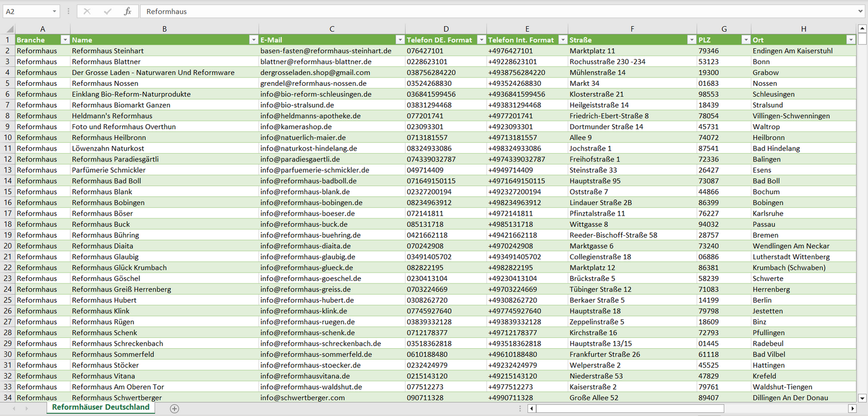Select row 10 header
Screen dimensions: 868x416
pyautogui.click(x=7, y=137)
